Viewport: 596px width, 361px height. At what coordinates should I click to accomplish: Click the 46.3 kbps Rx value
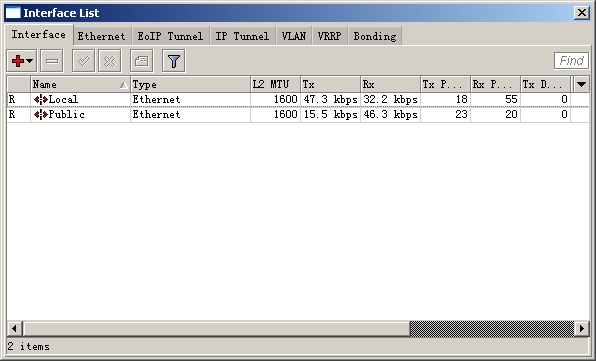[390, 114]
